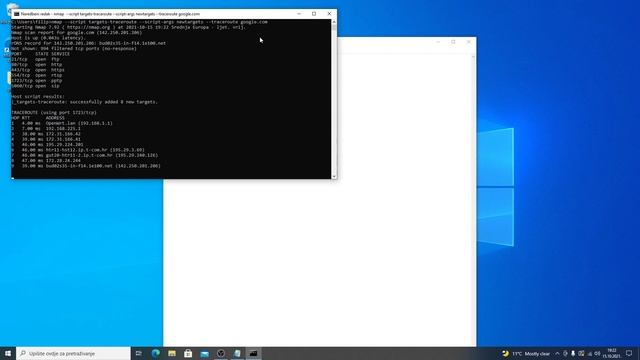Click the 'Not shown: 994 filtered tcp ports' line
The width and height of the screenshot is (640, 360).
click(74, 49)
